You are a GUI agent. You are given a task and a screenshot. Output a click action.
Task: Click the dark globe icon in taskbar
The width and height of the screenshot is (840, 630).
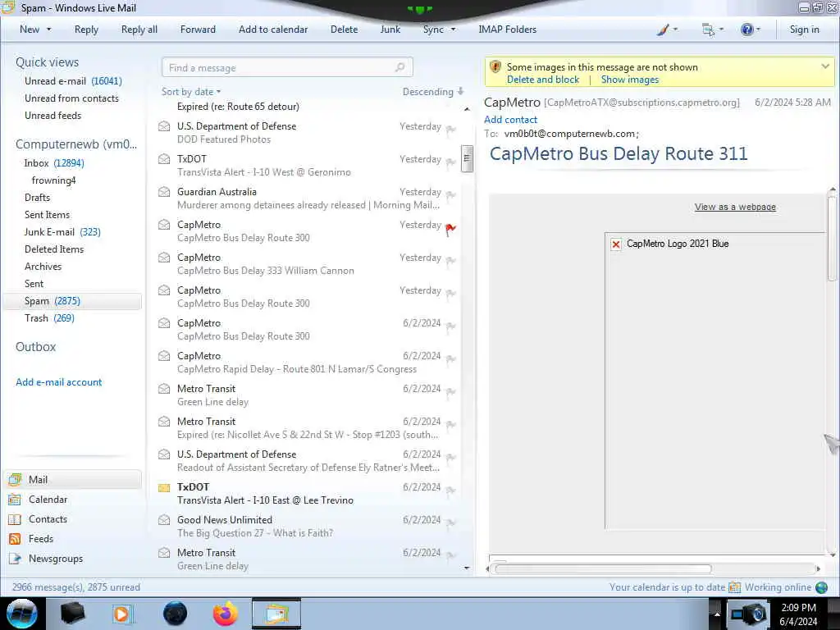176,614
